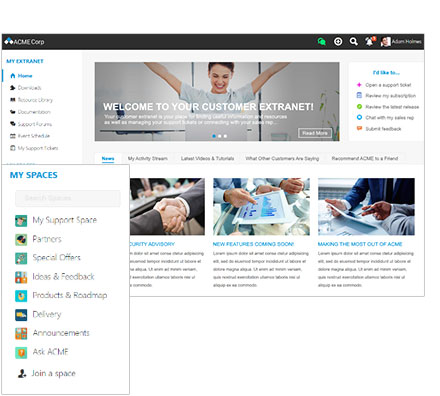
Task: Click the Open a support ticket icon
Action: tap(359, 85)
